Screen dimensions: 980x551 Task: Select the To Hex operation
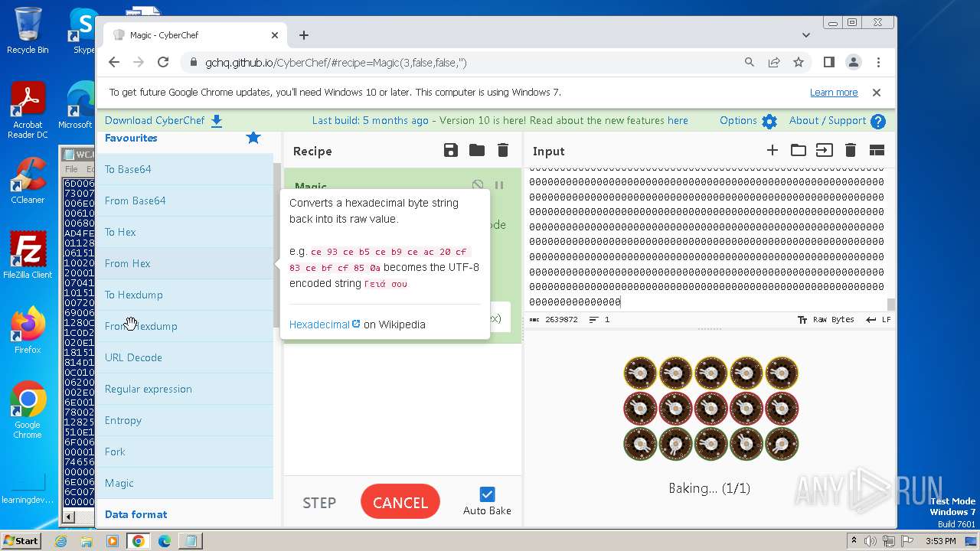point(185,232)
